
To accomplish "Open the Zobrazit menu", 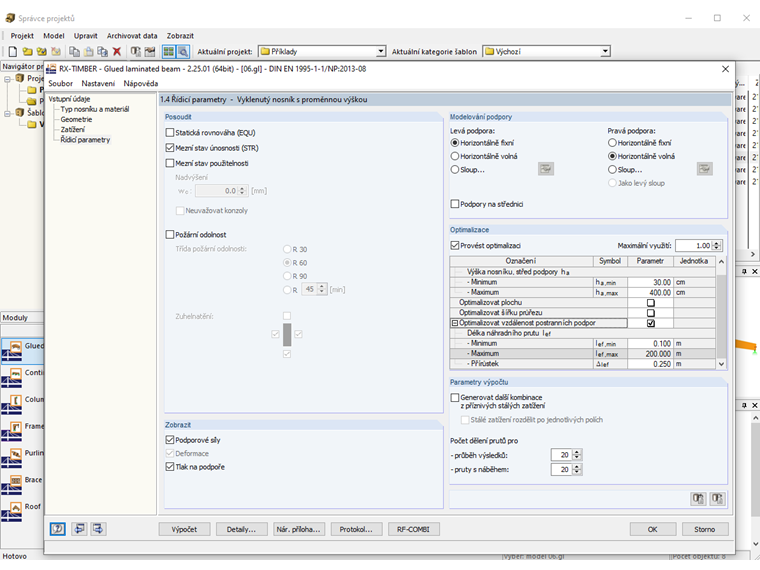I will pos(180,36).
